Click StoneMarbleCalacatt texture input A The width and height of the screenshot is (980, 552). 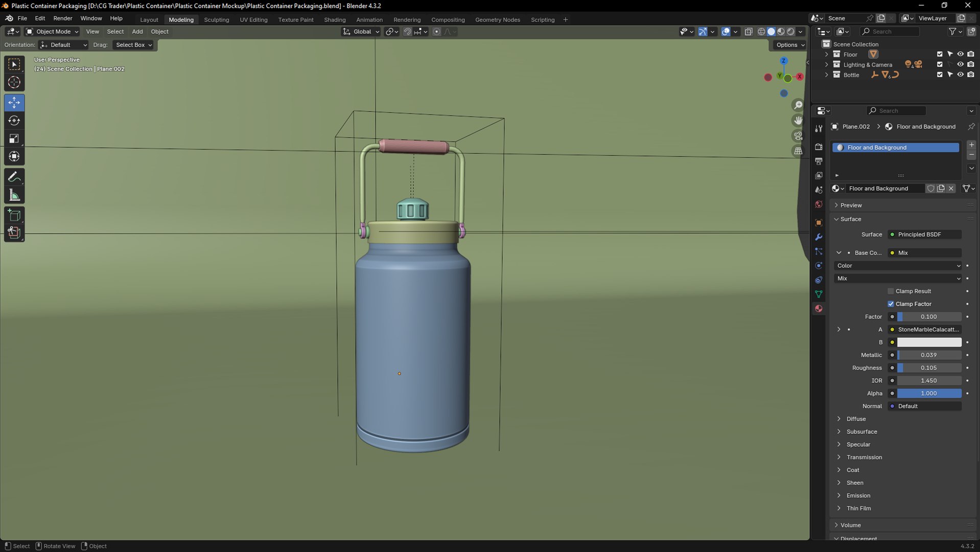point(924,330)
